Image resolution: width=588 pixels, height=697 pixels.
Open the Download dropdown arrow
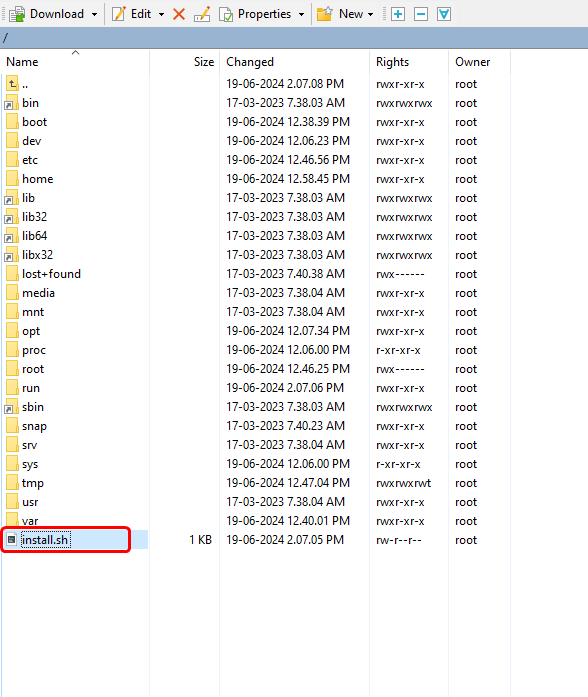pyautogui.click(x=94, y=14)
